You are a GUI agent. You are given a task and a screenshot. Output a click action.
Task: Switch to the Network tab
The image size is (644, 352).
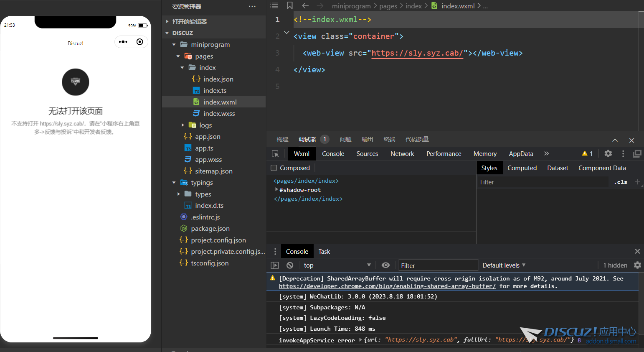point(402,154)
